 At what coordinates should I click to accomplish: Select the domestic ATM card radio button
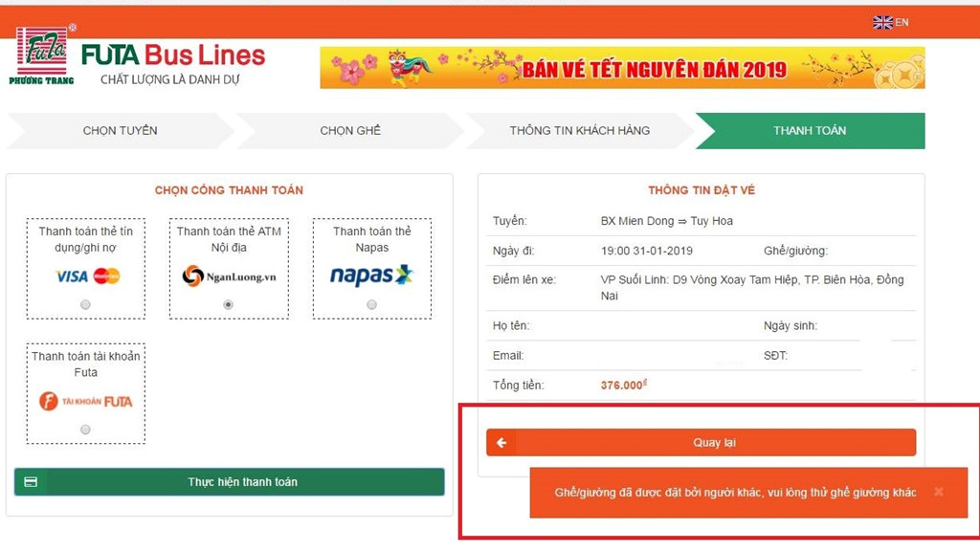[228, 305]
